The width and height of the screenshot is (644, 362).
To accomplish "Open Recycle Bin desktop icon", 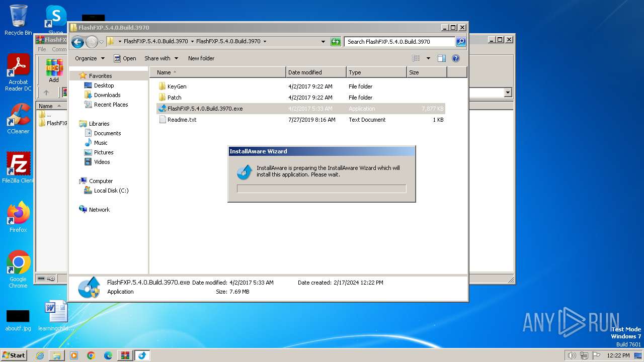I will click(18, 20).
